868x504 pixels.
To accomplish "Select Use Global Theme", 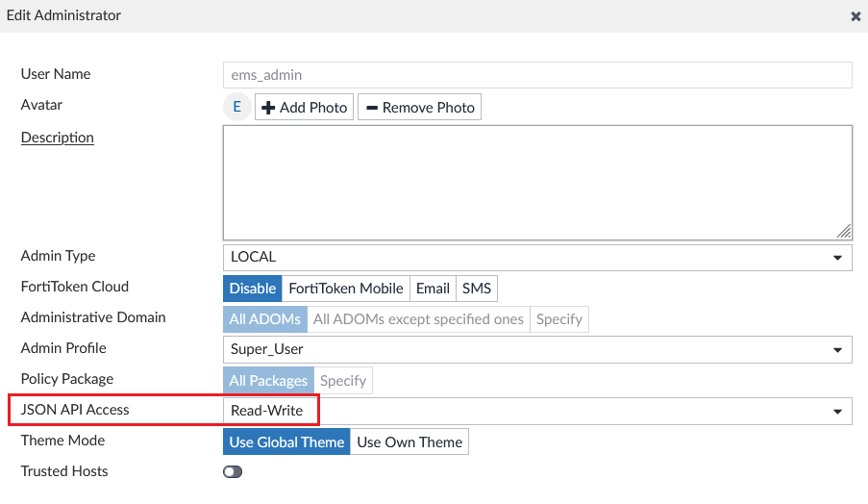I will [286, 441].
